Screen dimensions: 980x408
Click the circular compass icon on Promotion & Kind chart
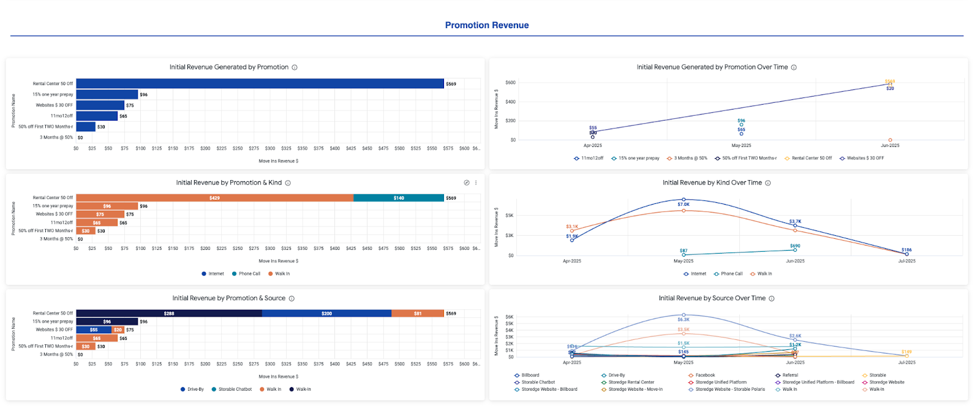point(467,183)
